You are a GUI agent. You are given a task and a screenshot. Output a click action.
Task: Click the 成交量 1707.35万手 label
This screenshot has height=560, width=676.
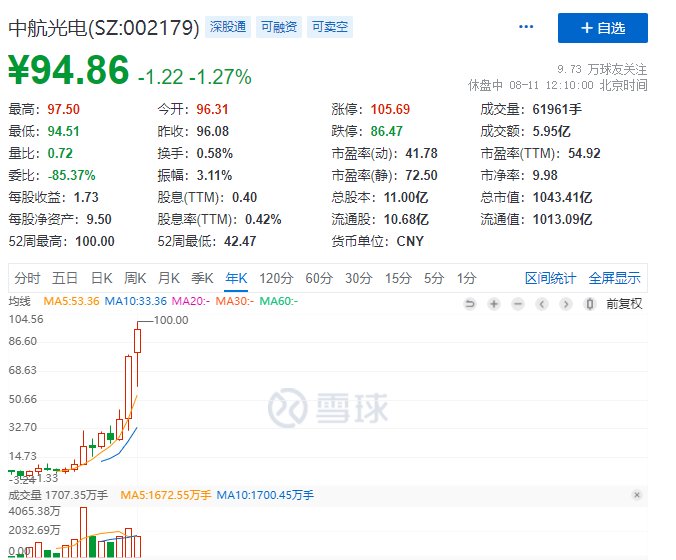pyautogui.click(x=58, y=495)
